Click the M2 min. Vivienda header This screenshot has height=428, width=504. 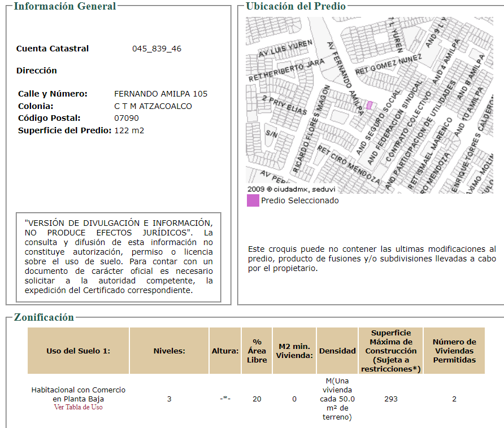pyautogui.click(x=294, y=351)
